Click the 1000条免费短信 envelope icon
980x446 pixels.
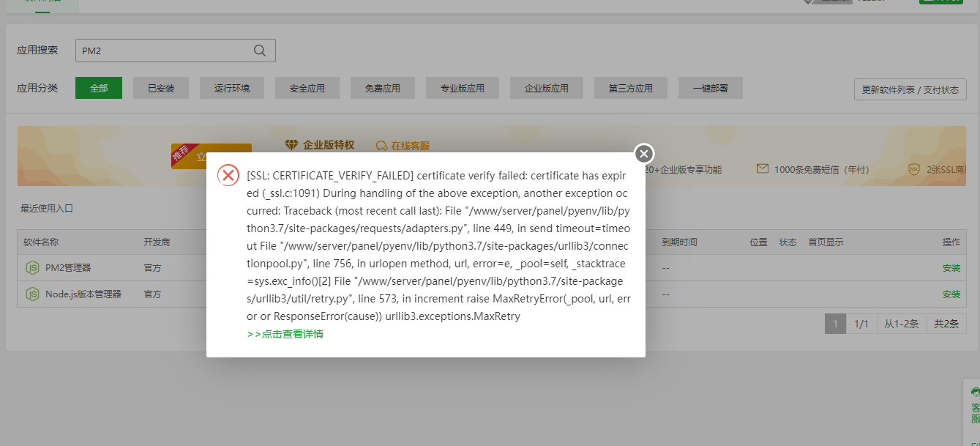tap(763, 169)
